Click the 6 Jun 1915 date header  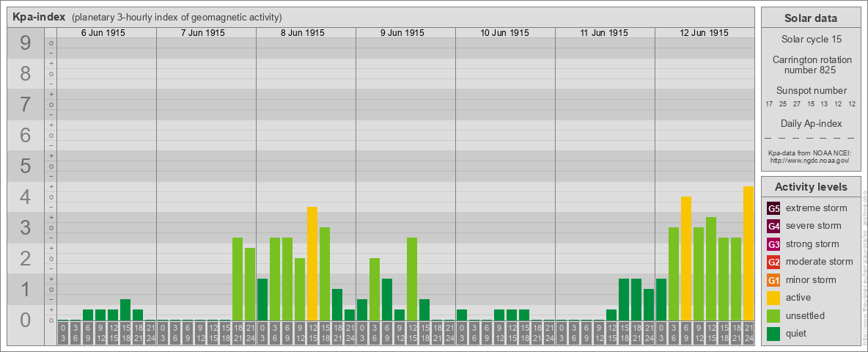click(103, 33)
